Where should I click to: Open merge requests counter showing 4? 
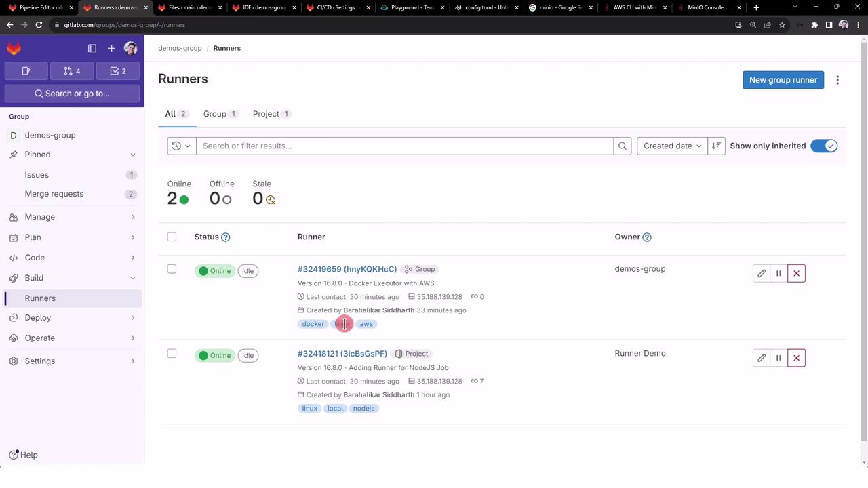pyautogui.click(x=72, y=71)
